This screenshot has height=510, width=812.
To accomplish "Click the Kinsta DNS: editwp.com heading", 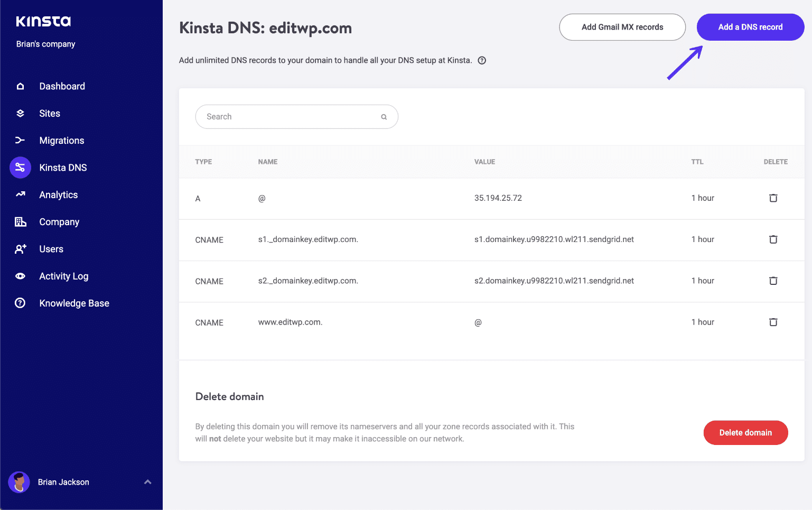I will (x=266, y=28).
